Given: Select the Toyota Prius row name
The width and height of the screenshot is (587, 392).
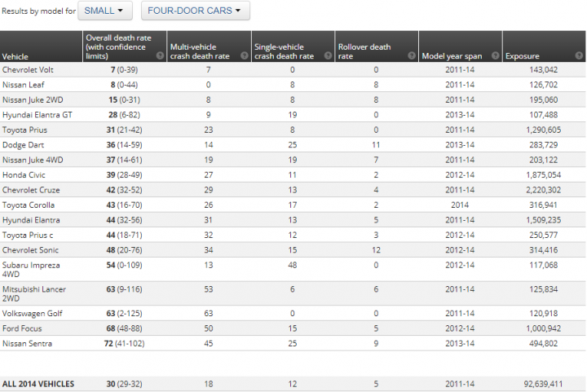Looking at the screenshot, I should coord(24,130).
